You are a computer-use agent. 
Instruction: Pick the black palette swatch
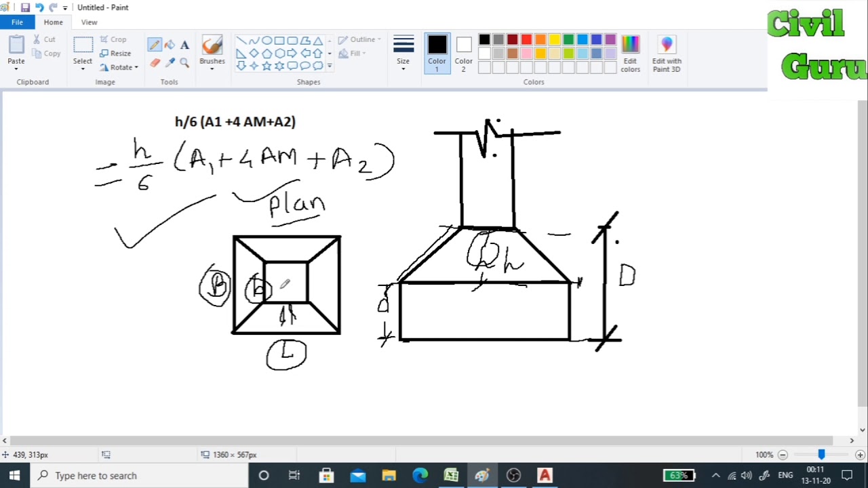point(484,40)
